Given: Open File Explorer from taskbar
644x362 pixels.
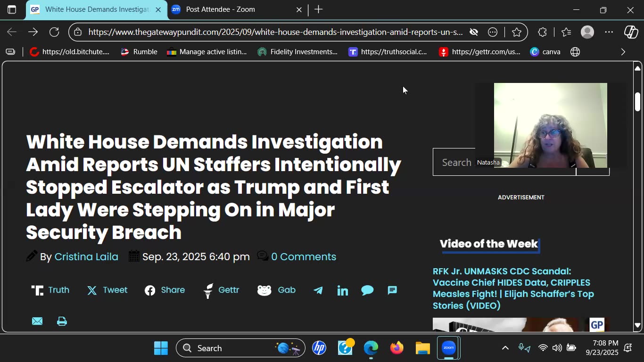Looking at the screenshot, I should pyautogui.click(x=423, y=348).
